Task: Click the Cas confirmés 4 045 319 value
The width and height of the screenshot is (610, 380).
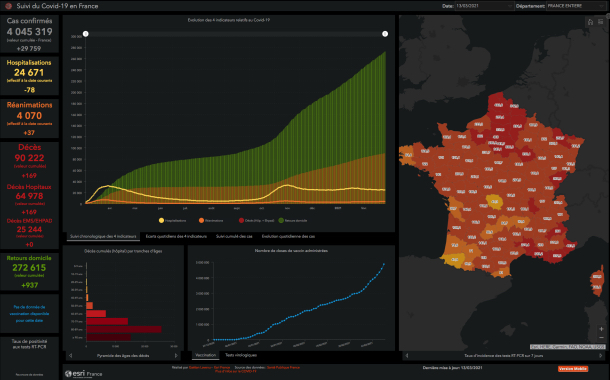Action: (x=30, y=32)
